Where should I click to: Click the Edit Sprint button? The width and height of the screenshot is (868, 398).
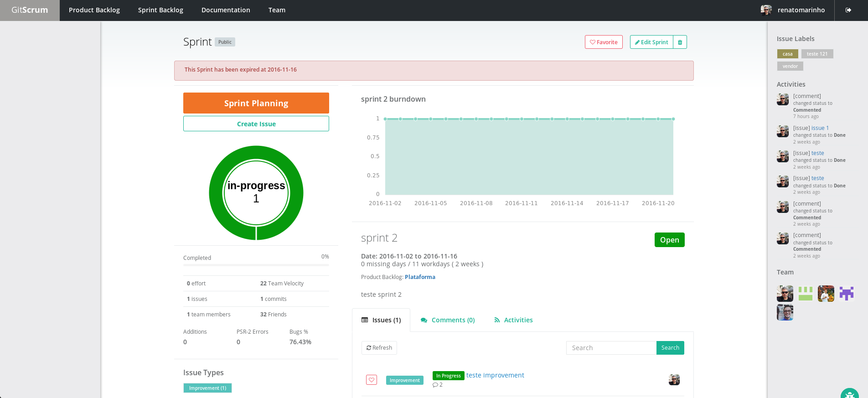[x=651, y=42]
